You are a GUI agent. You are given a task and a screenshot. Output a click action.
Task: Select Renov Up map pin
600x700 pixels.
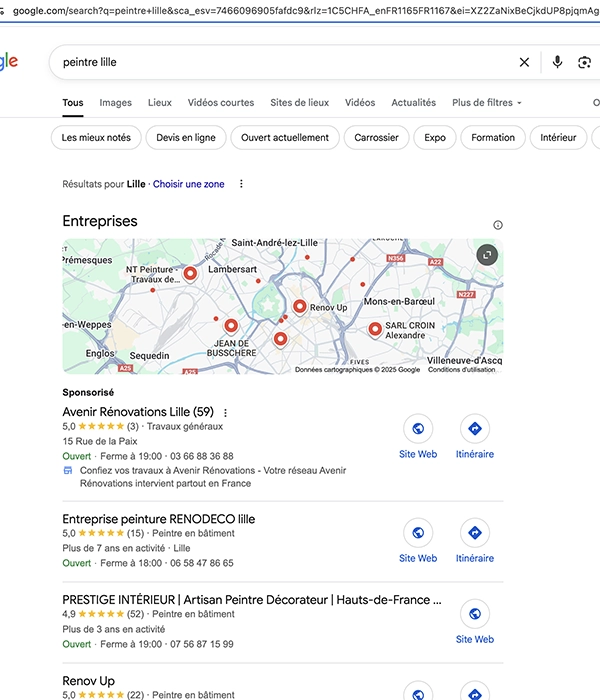pos(300,307)
